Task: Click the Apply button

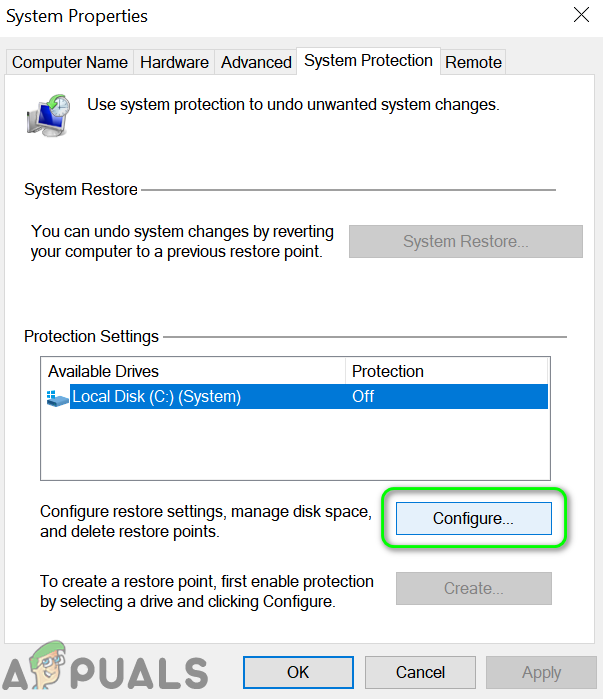Action: (541, 673)
